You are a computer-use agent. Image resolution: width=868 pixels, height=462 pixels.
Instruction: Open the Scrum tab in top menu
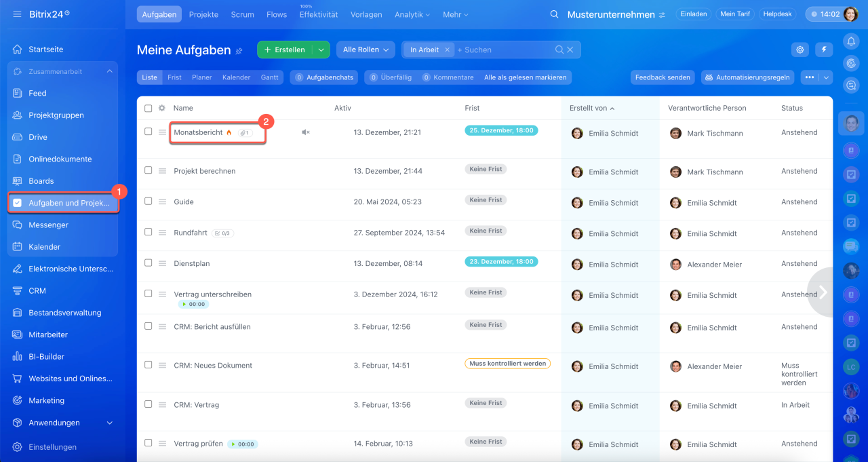pos(242,14)
